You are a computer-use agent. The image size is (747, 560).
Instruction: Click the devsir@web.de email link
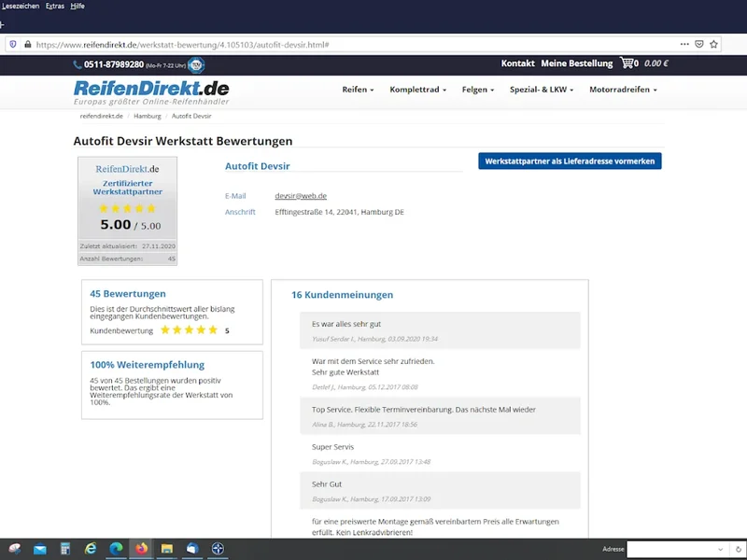coord(301,196)
